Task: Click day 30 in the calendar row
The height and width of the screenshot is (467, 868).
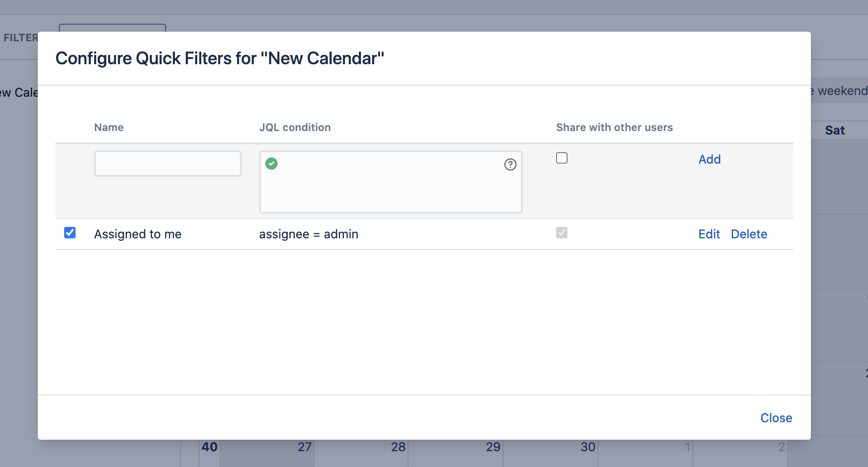Action: (x=588, y=447)
